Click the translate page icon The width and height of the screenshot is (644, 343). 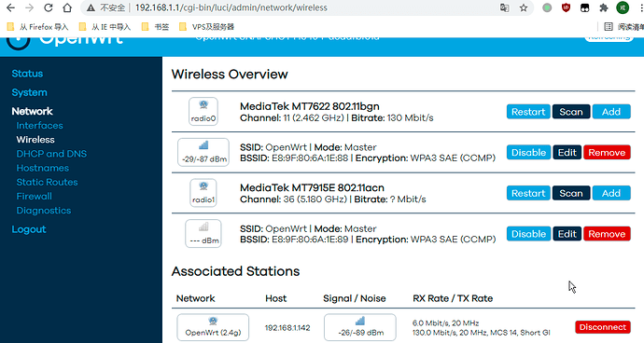click(504, 7)
